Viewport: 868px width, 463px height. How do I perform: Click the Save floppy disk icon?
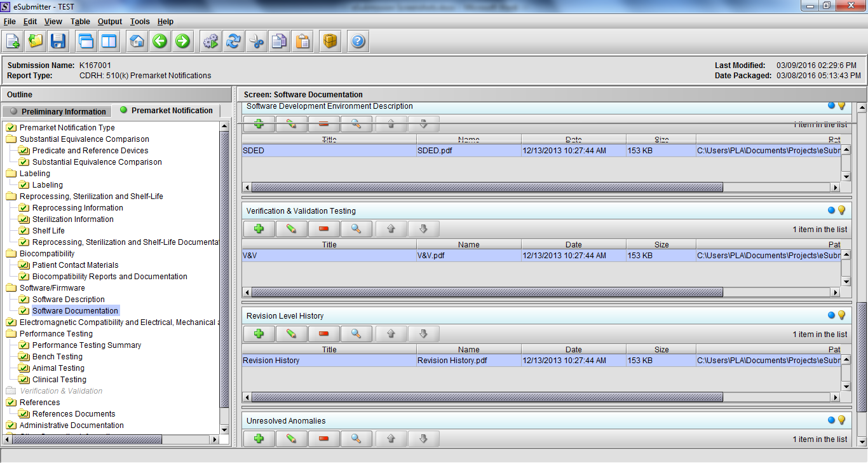point(58,42)
